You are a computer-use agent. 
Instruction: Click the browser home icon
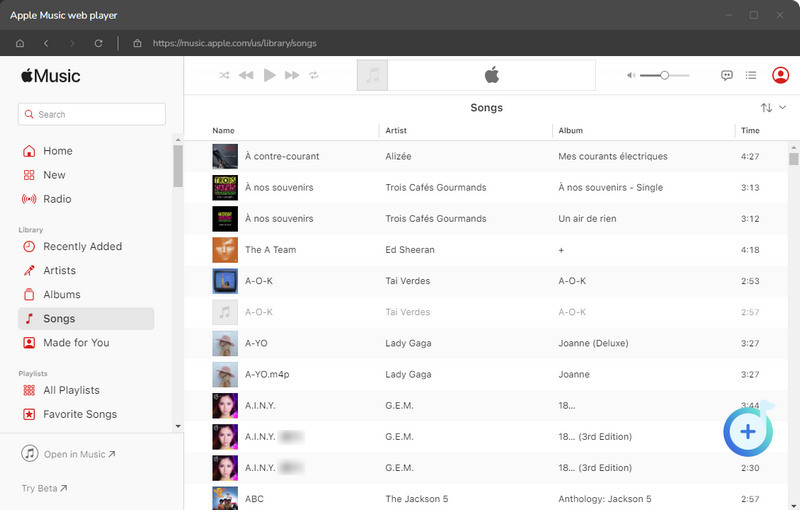tap(20, 43)
